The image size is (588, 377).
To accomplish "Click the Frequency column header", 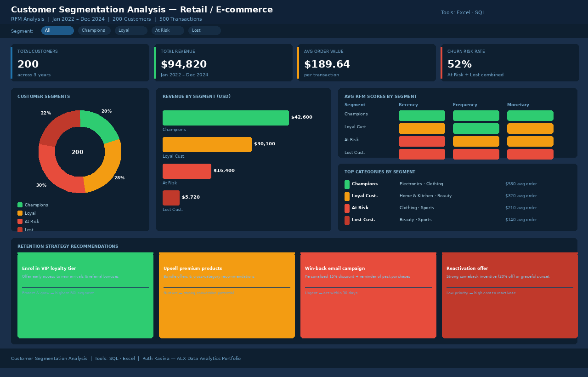I will [x=465, y=105].
